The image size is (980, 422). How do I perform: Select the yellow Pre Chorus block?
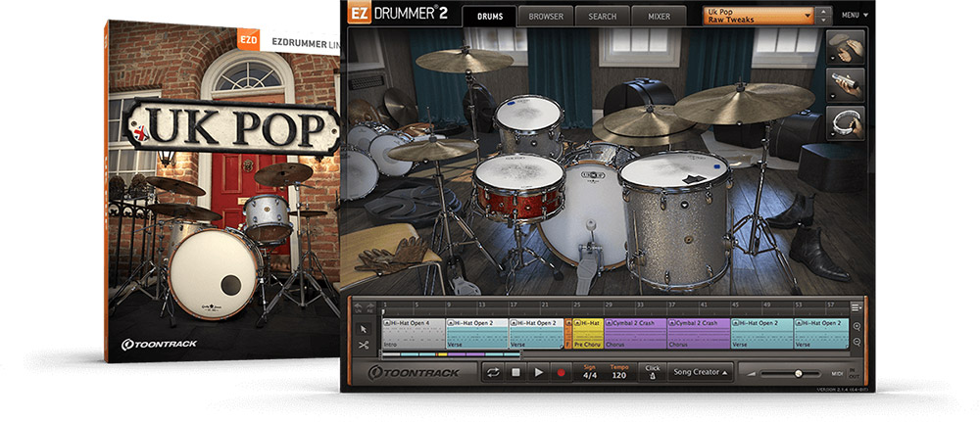[x=587, y=333]
